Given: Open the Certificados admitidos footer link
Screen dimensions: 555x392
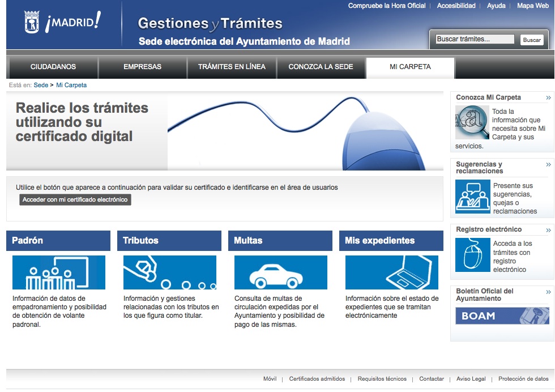Looking at the screenshot, I should tap(317, 379).
